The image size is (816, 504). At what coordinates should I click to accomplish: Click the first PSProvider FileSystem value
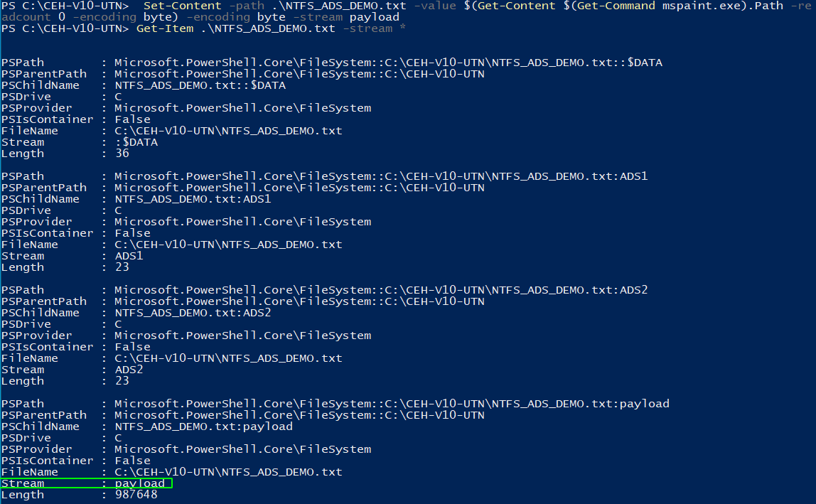click(x=242, y=108)
